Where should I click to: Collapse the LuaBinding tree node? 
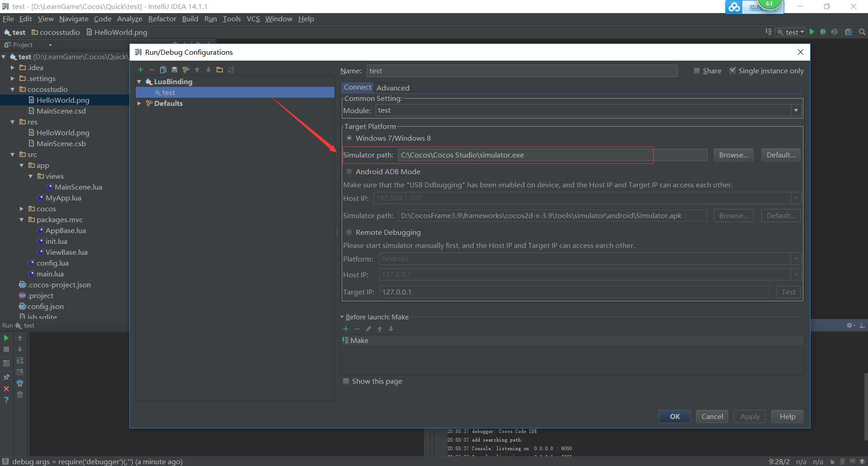139,81
